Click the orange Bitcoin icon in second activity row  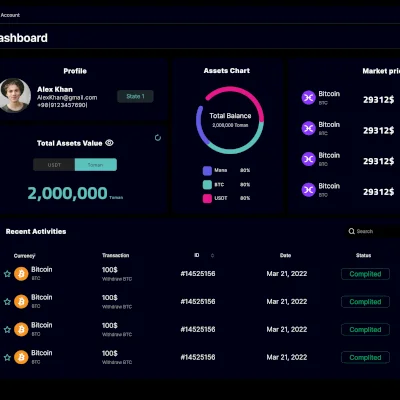pyautogui.click(x=21, y=302)
